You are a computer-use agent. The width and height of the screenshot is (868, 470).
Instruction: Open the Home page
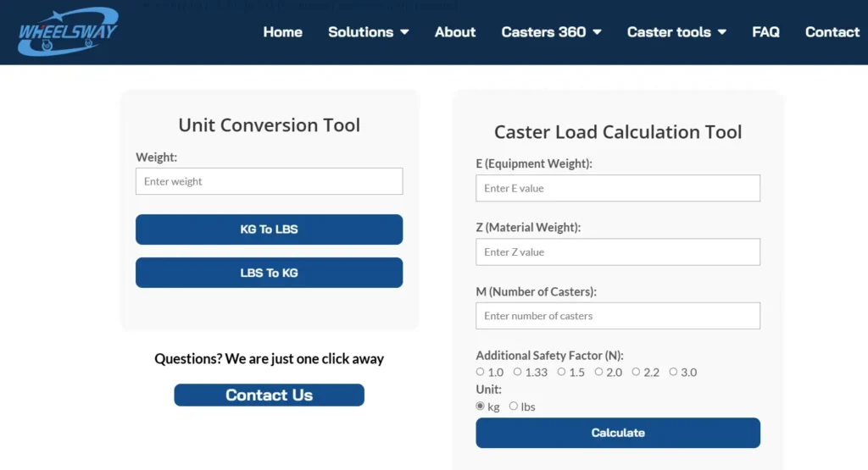tap(282, 32)
